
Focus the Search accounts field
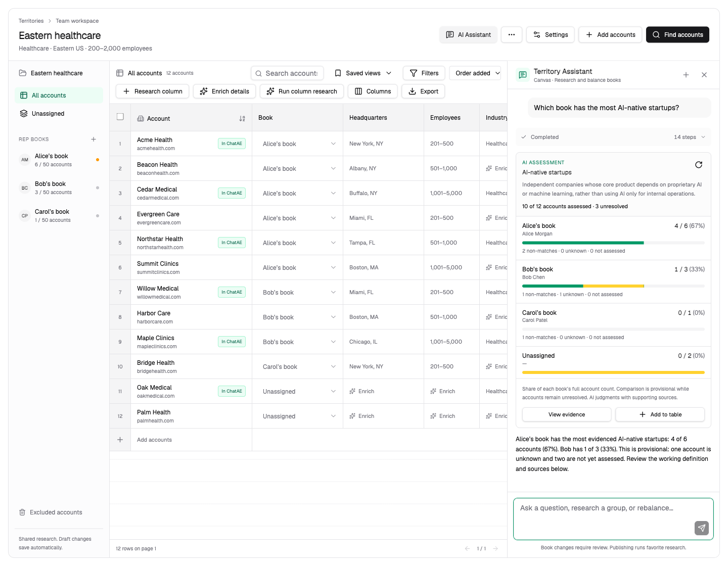coord(287,73)
